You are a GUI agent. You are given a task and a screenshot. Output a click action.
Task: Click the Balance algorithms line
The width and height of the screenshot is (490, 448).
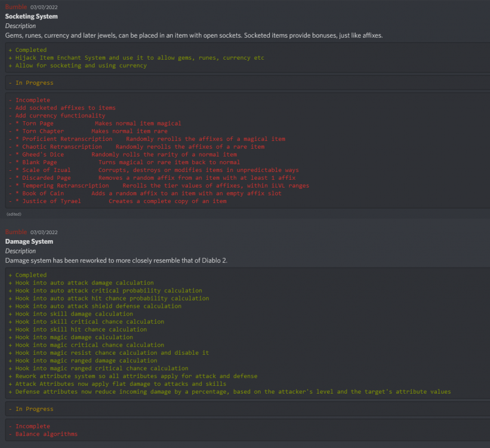[x=46, y=434]
